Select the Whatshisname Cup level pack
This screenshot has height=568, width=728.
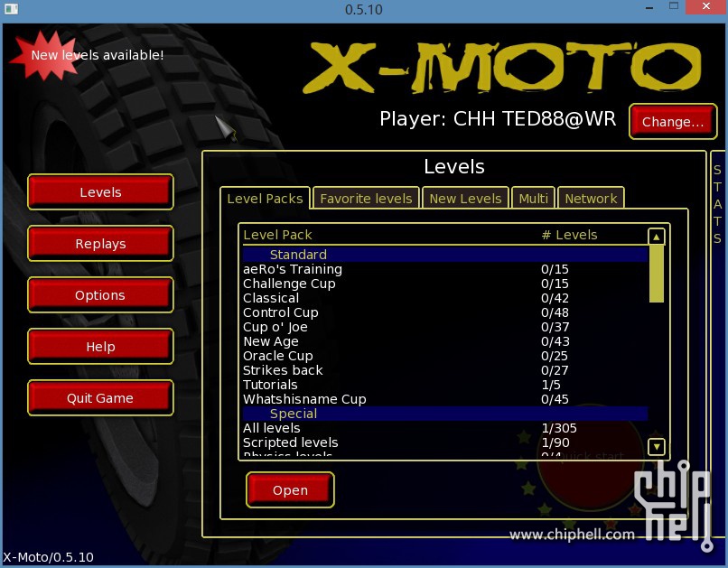445,399
